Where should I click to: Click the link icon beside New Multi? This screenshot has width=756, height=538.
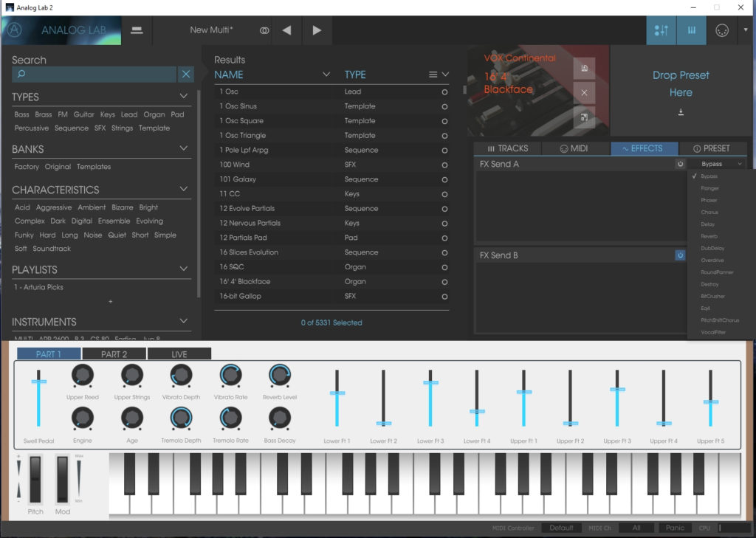pyautogui.click(x=264, y=30)
